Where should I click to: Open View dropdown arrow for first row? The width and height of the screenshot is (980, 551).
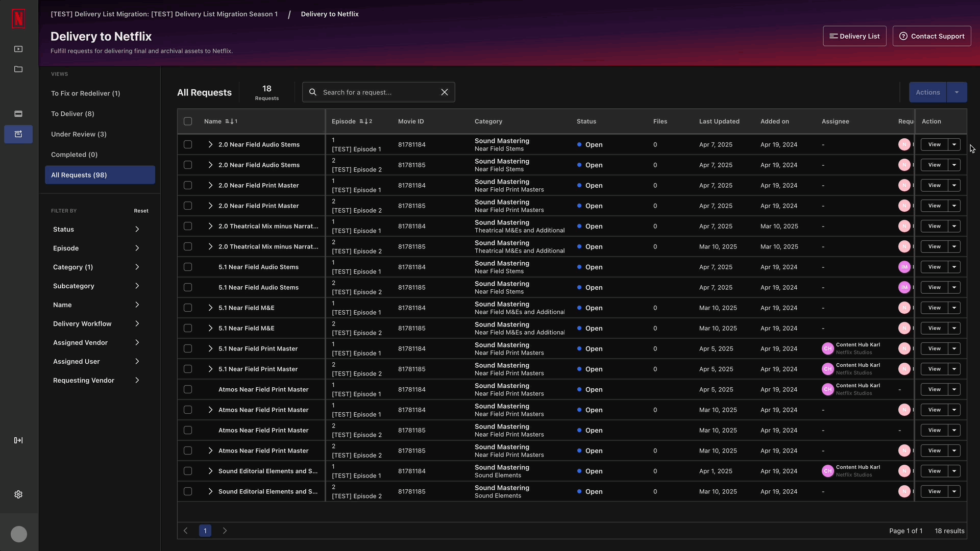[954, 144]
